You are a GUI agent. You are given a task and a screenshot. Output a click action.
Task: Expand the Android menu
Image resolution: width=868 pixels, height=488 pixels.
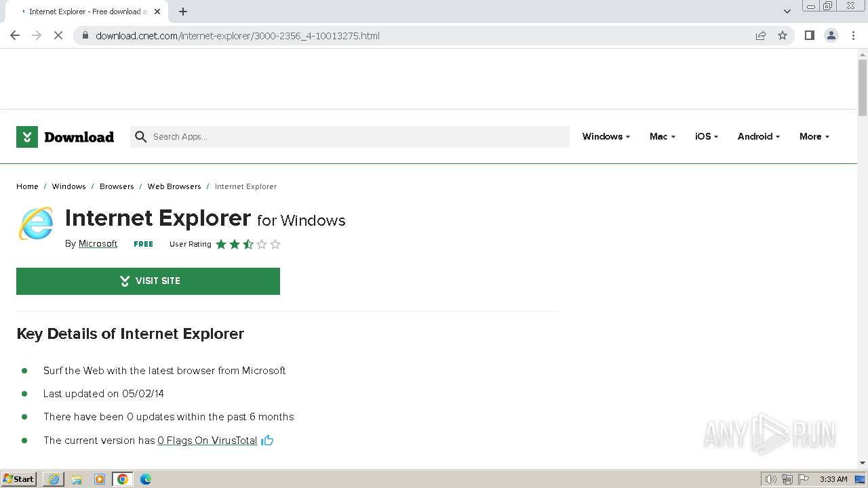tap(759, 136)
